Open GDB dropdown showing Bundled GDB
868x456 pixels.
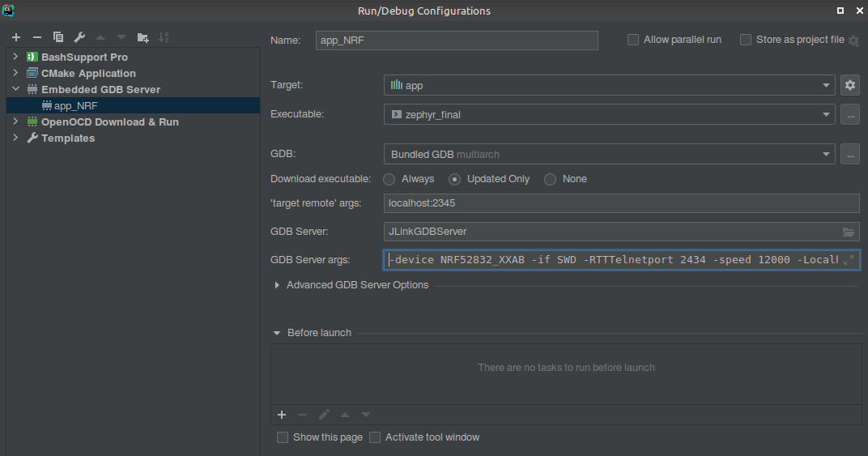pyautogui.click(x=609, y=154)
